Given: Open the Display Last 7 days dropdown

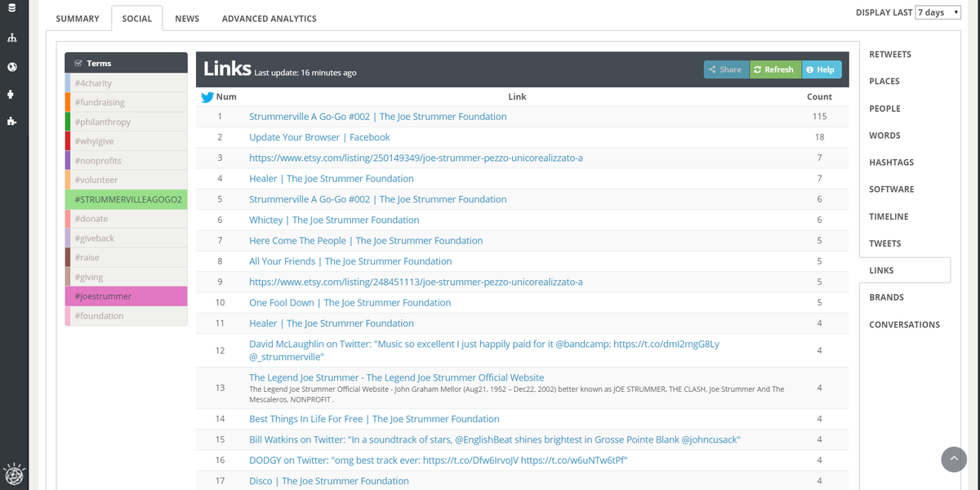Looking at the screenshot, I should [938, 12].
